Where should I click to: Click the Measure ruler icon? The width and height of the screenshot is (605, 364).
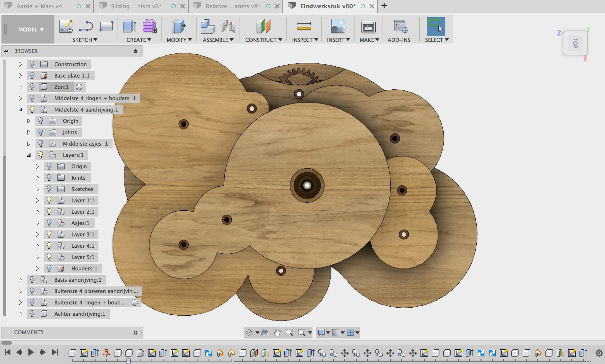pos(304,26)
